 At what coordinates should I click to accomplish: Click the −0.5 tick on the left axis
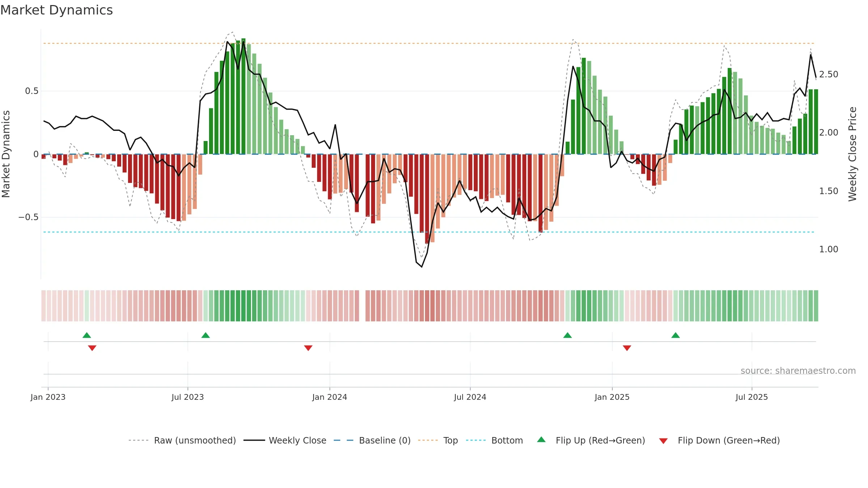click(x=28, y=217)
